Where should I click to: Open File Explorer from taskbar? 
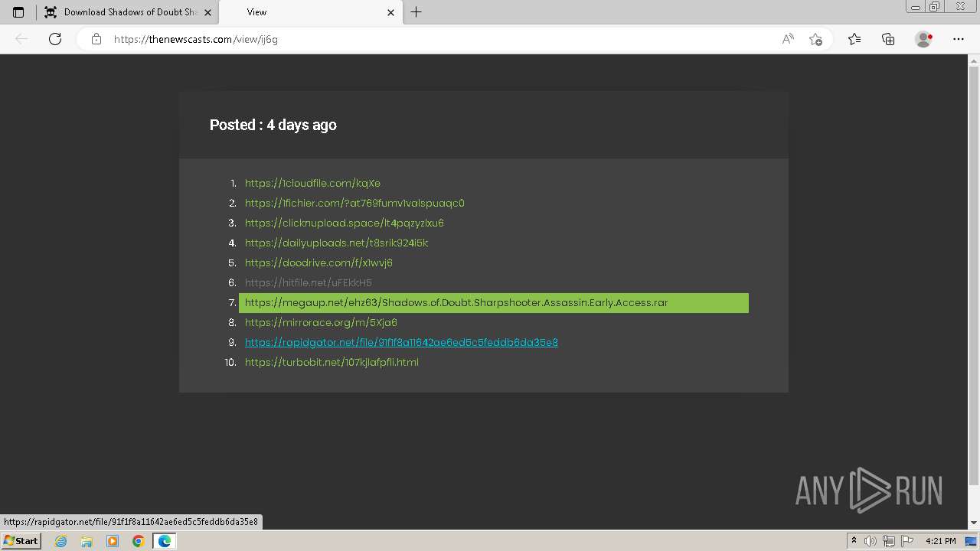(87, 541)
